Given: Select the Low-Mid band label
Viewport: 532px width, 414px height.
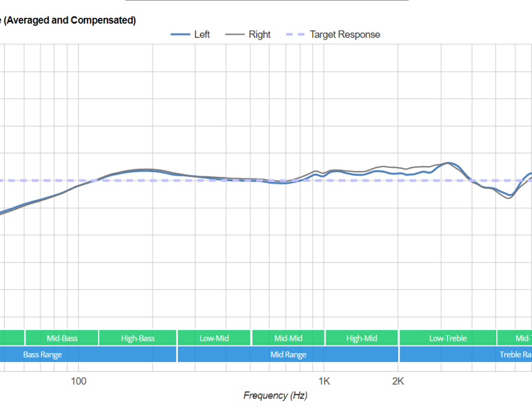Looking at the screenshot, I should 214,338.
